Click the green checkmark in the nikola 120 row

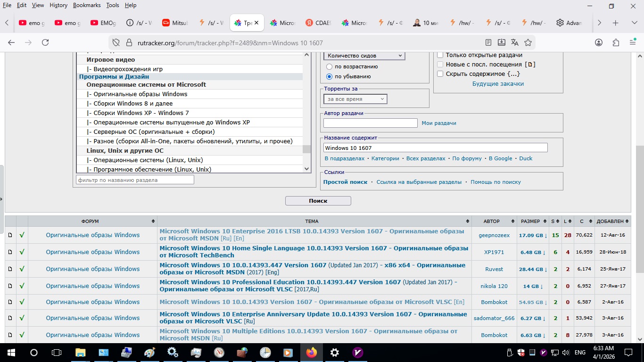[x=22, y=286]
